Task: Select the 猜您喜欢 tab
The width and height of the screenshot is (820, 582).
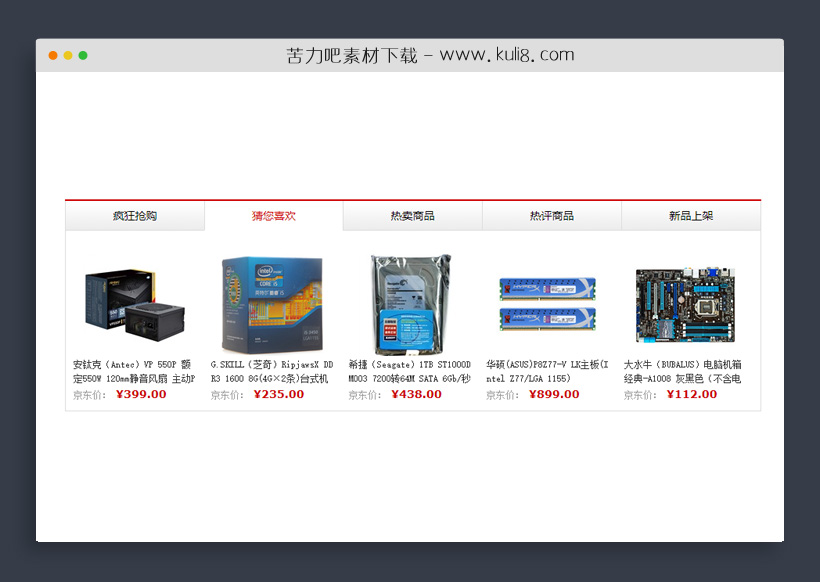Action: 273,215
